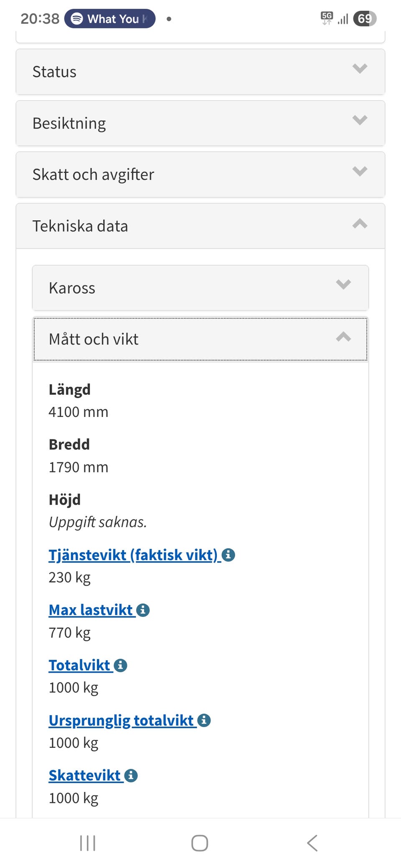
Task: Follow the Totalvikt link
Action: pyautogui.click(x=79, y=665)
